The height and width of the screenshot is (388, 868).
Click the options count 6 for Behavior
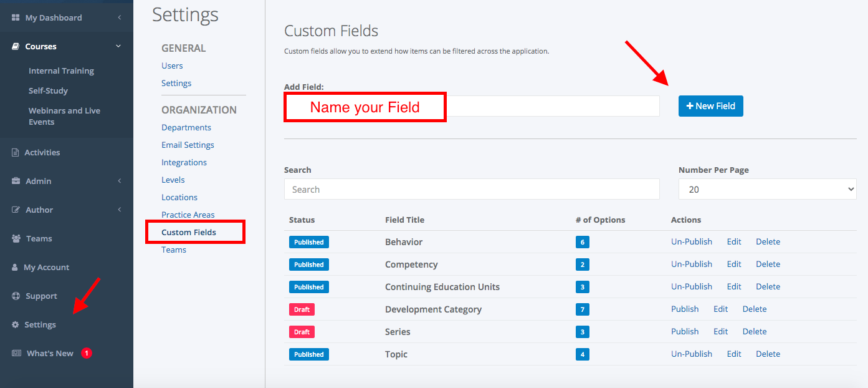tap(583, 242)
